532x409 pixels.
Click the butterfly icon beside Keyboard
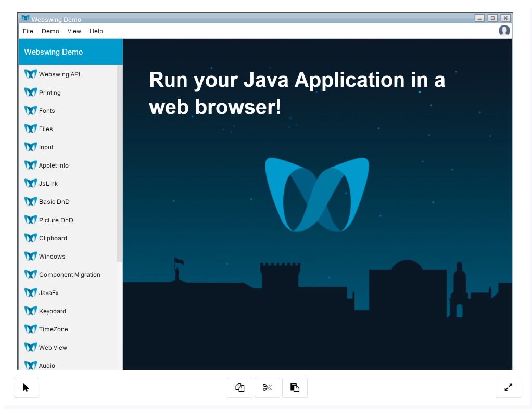pos(31,311)
